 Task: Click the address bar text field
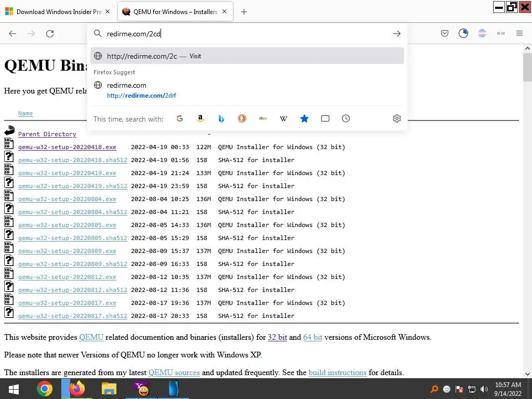click(248, 34)
